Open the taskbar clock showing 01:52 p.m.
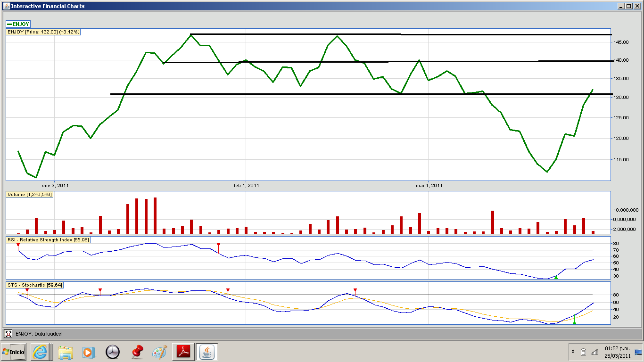 pyautogui.click(x=617, y=352)
